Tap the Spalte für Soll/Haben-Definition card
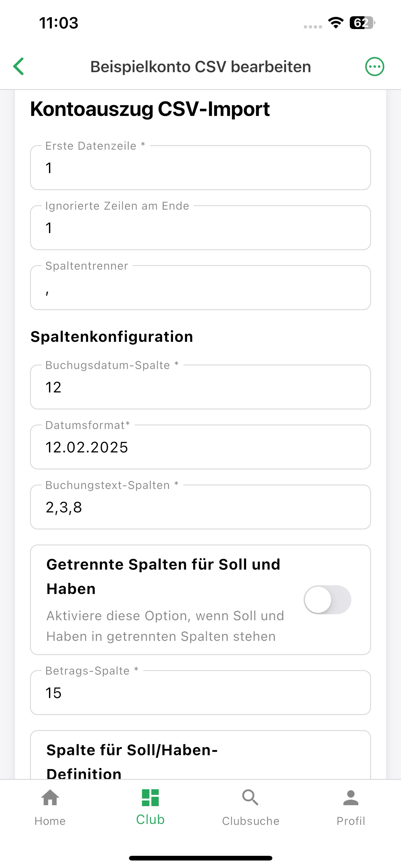The width and height of the screenshot is (401, 868). pyautogui.click(x=200, y=755)
